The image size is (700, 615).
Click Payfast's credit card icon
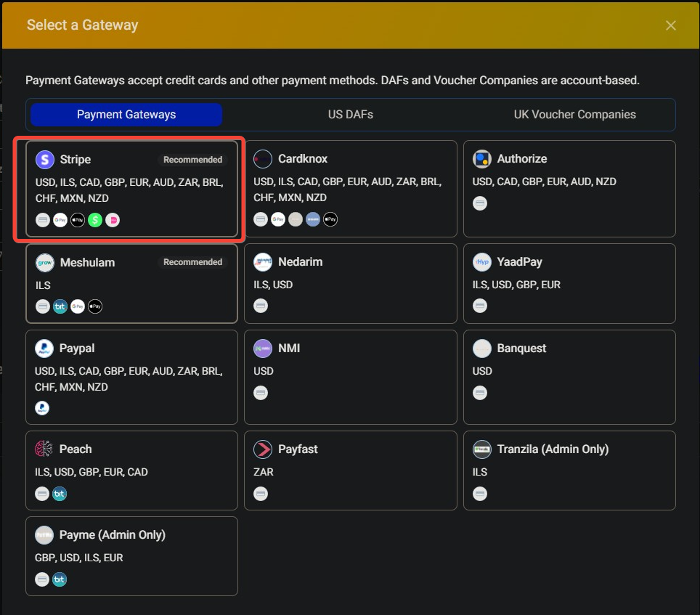click(x=261, y=494)
